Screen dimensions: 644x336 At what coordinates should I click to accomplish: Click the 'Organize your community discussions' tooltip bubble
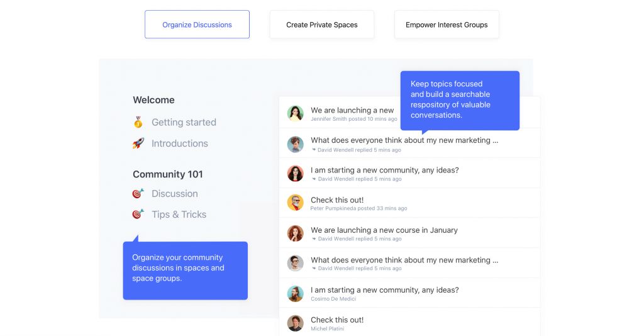point(186,271)
